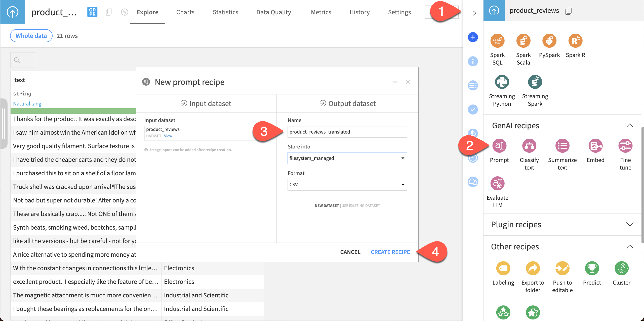Create a PySpark code recipe

tap(549, 40)
